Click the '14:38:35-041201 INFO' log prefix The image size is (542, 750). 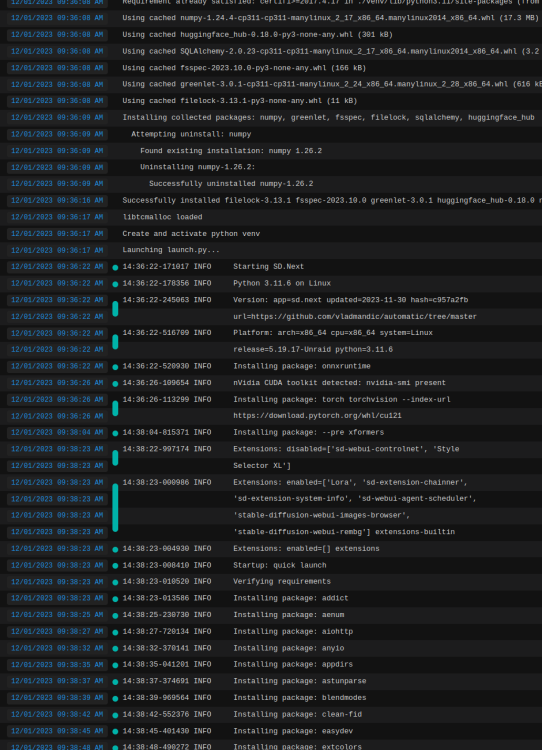166,665
